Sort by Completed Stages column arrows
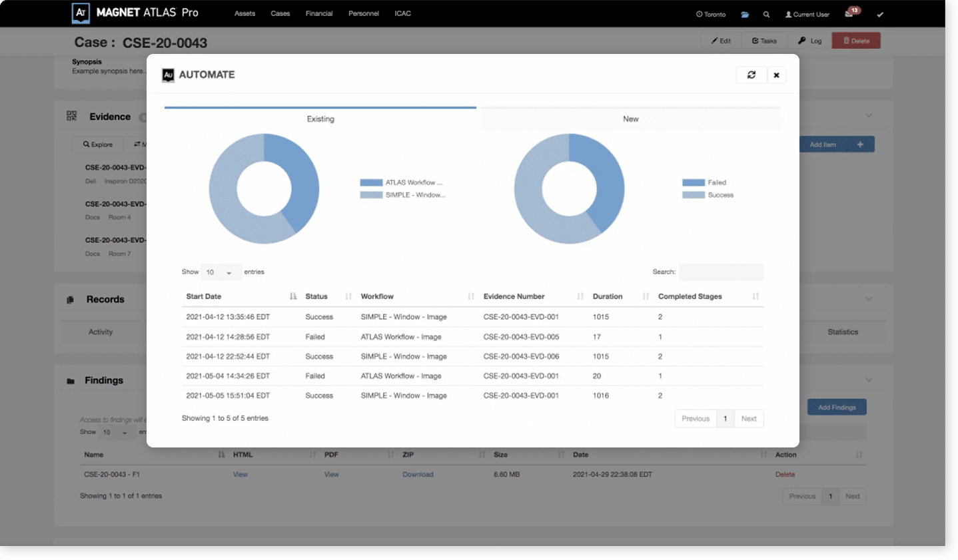The image size is (958, 560). (x=755, y=296)
